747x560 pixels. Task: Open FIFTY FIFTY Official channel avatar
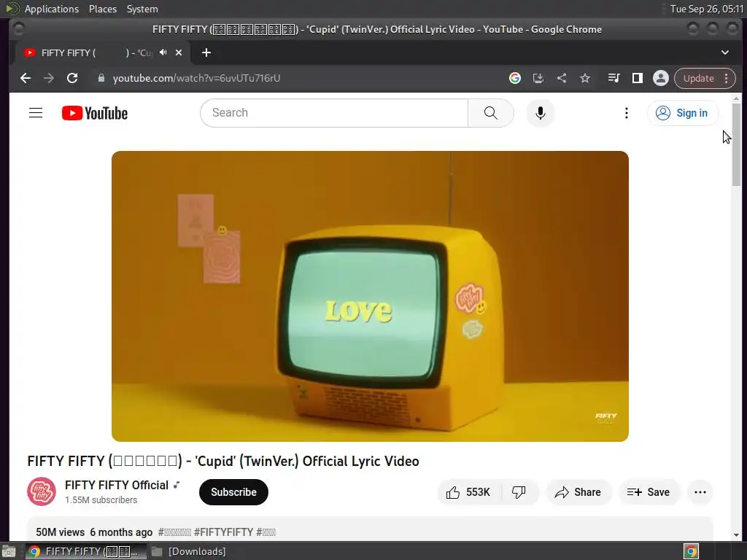tap(42, 491)
